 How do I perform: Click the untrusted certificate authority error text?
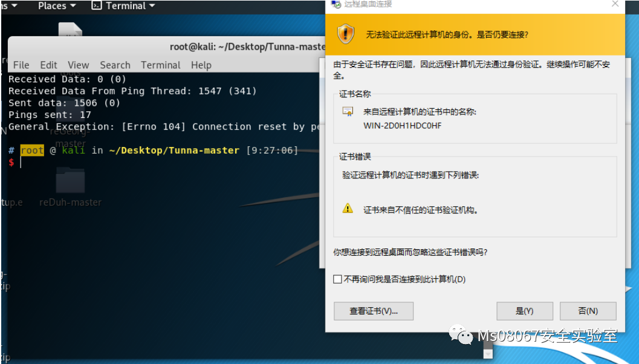pos(421,210)
